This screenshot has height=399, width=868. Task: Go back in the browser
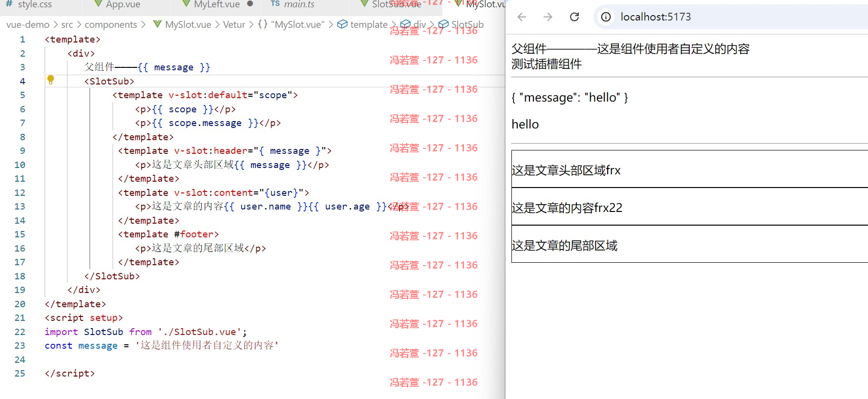tap(522, 17)
